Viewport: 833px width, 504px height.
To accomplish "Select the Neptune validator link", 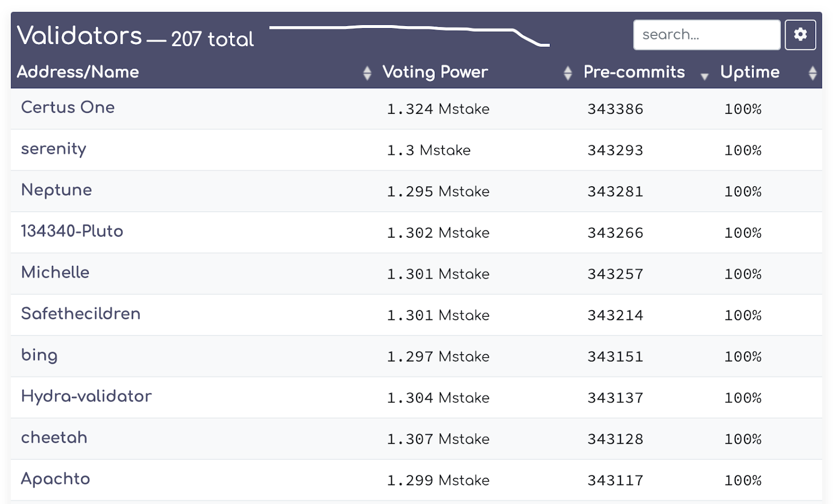I will pos(56,190).
